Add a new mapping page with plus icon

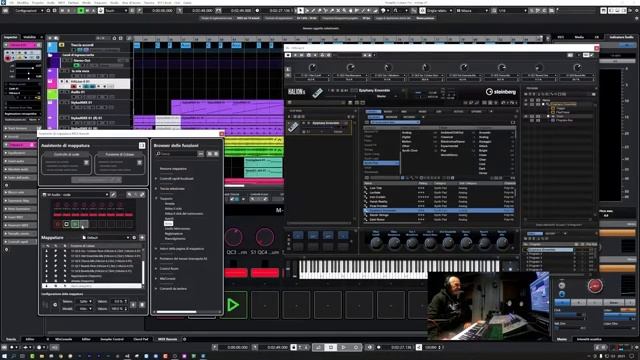142,238
